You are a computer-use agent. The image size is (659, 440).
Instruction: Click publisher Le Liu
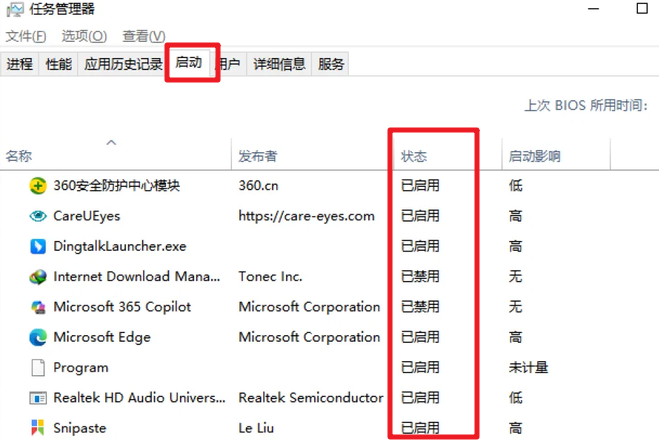(x=256, y=428)
